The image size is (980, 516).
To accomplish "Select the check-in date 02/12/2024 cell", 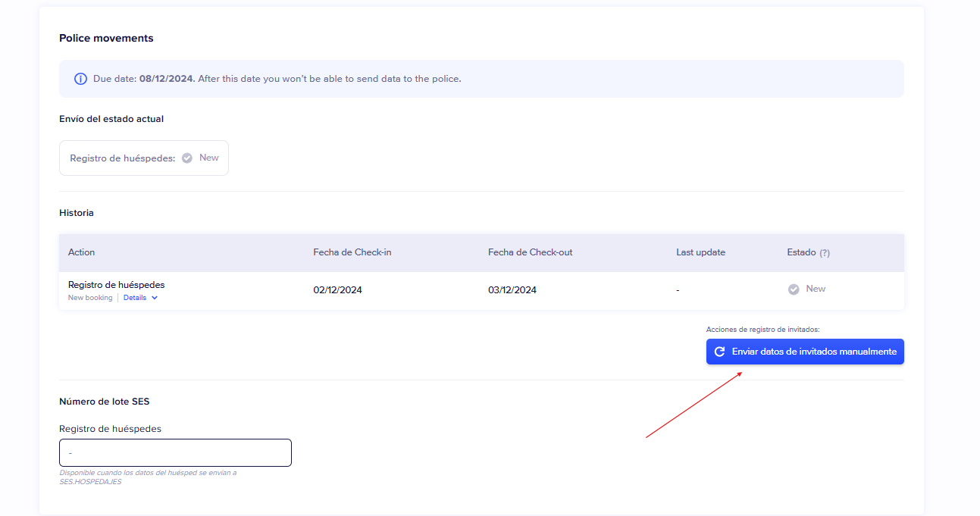I will pyautogui.click(x=337, y=290).
